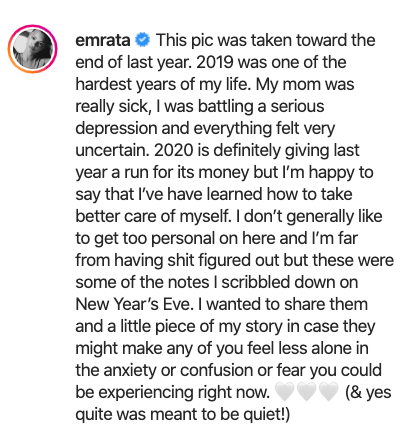
Task: Open emrata's profile picture
Action: pos(33,49)
